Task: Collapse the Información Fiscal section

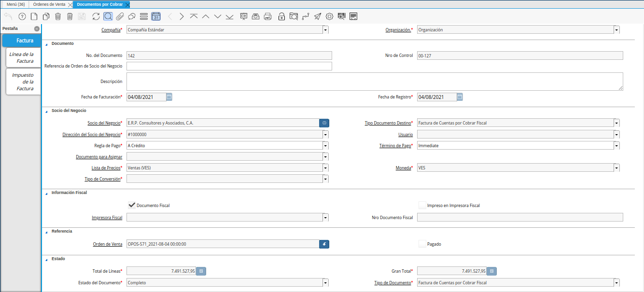Action: point(47,193)
